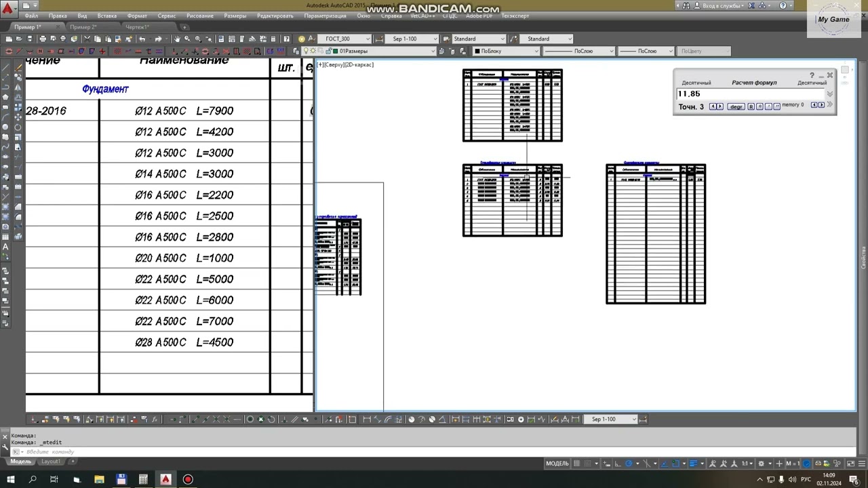
Task: Open the first Standard table style dropdown
Action: [479, 39]
